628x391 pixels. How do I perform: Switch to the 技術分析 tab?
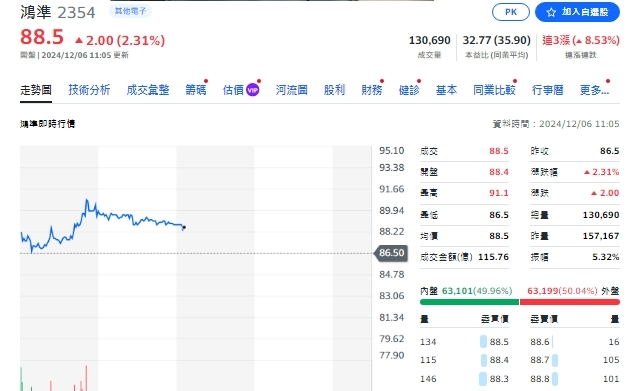tap(89, 90)
